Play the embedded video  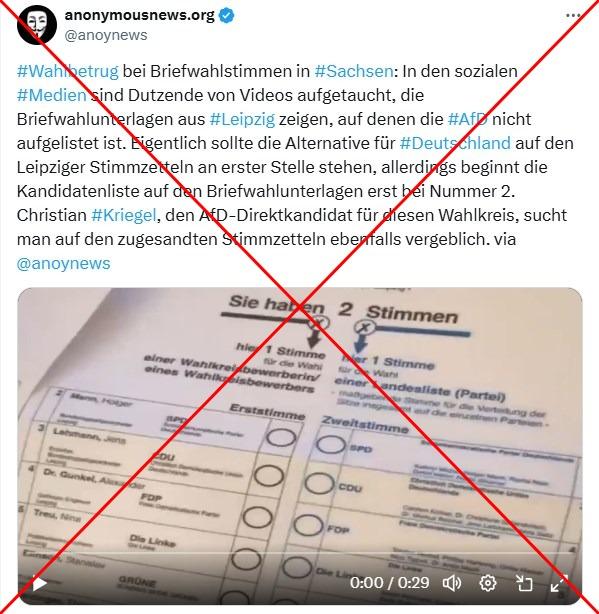[x=40, y=583]
